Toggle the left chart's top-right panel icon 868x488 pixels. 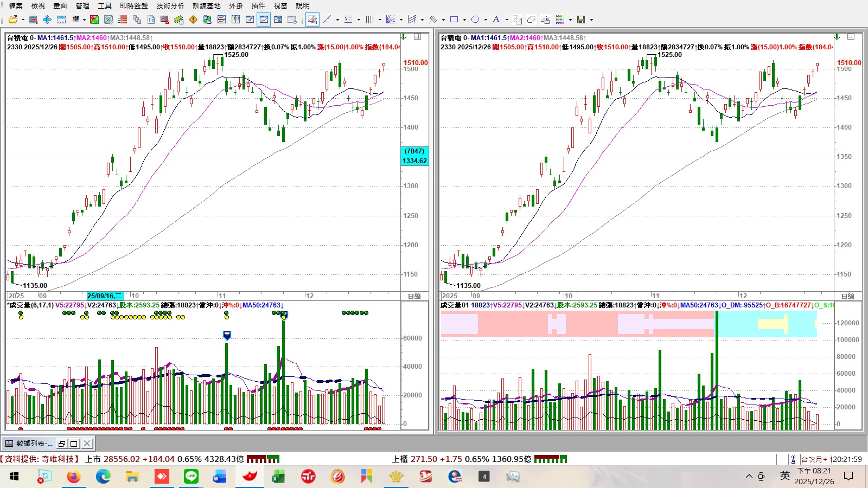pyautogui.click(x=417, y=37)
